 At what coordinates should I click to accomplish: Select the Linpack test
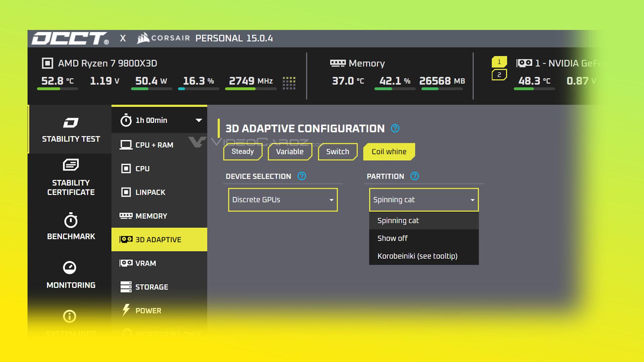click(150, 192)
